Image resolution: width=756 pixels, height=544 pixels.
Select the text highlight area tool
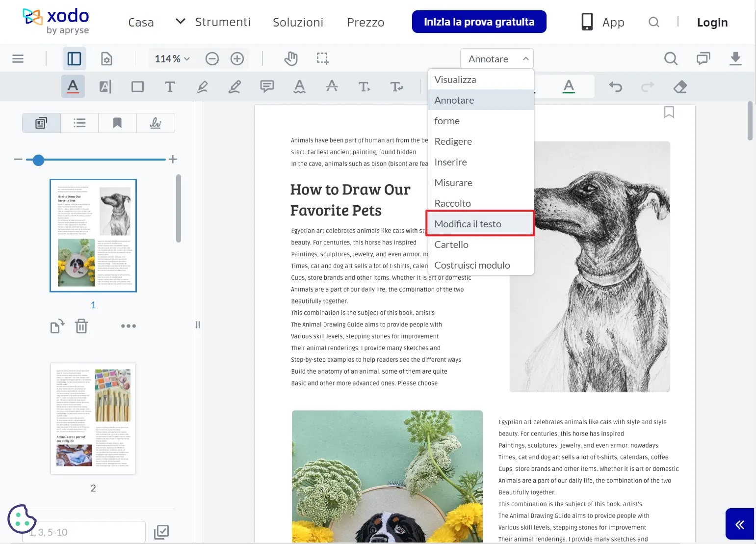[105, 87]
